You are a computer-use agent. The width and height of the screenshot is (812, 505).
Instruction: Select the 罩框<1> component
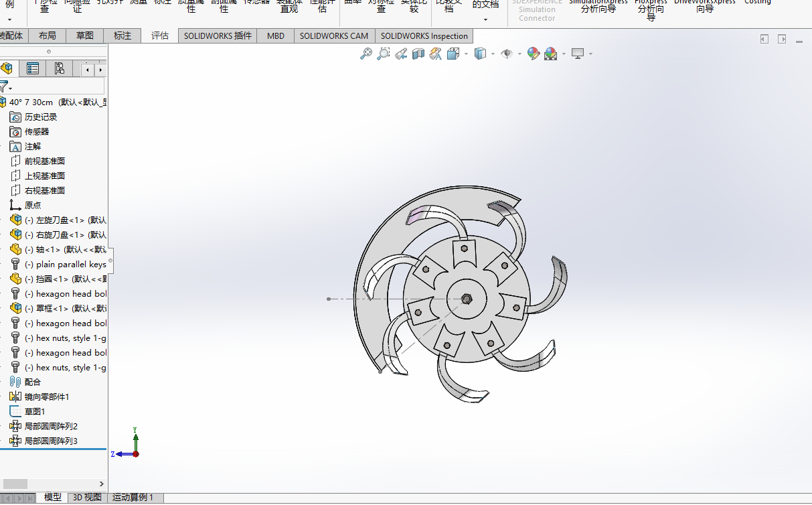58,309
